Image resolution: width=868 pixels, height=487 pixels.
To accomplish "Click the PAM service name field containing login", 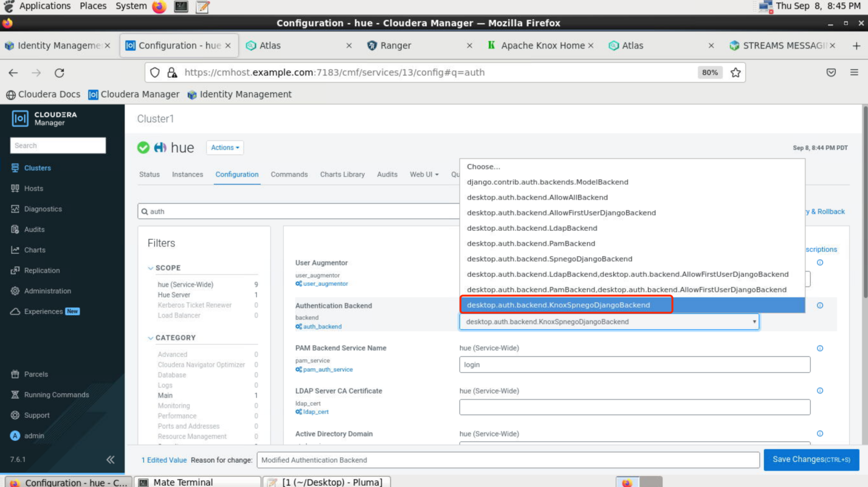I will tap(635, 364).
